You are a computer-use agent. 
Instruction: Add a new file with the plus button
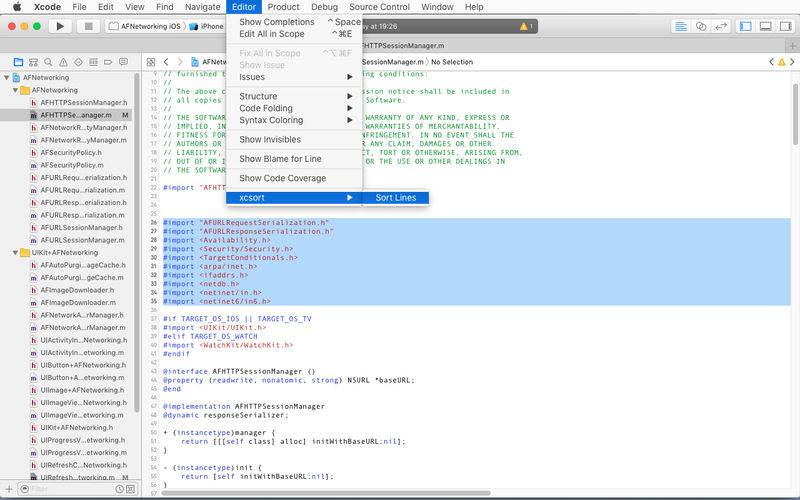pyautogui.click(x=9, y=489)
